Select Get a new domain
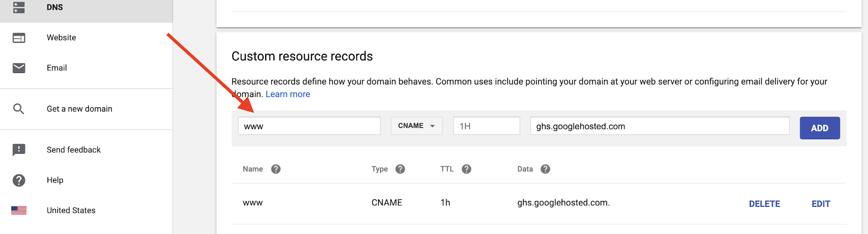 [79, 109]
